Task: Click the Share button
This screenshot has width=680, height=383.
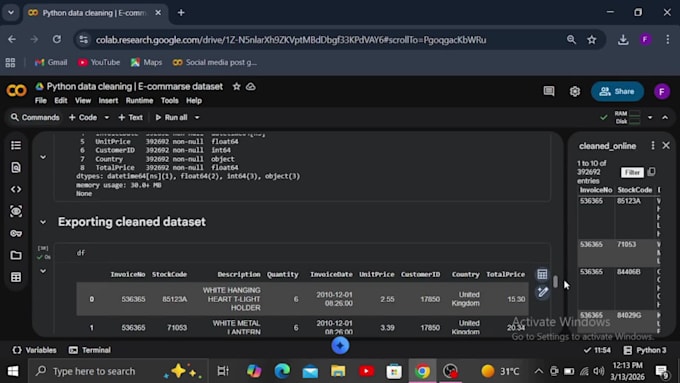Action: pyautogui.click(x=617, y=92)
